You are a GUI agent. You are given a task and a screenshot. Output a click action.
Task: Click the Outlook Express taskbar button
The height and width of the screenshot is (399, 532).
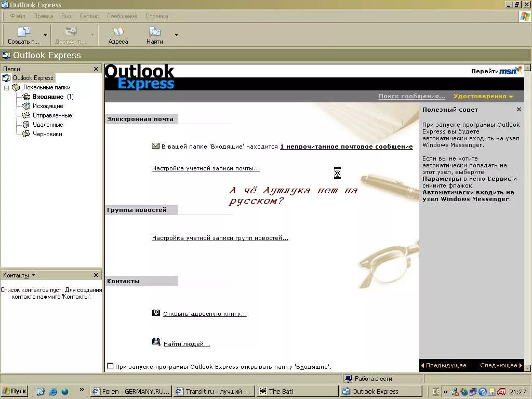coord(381,391)
